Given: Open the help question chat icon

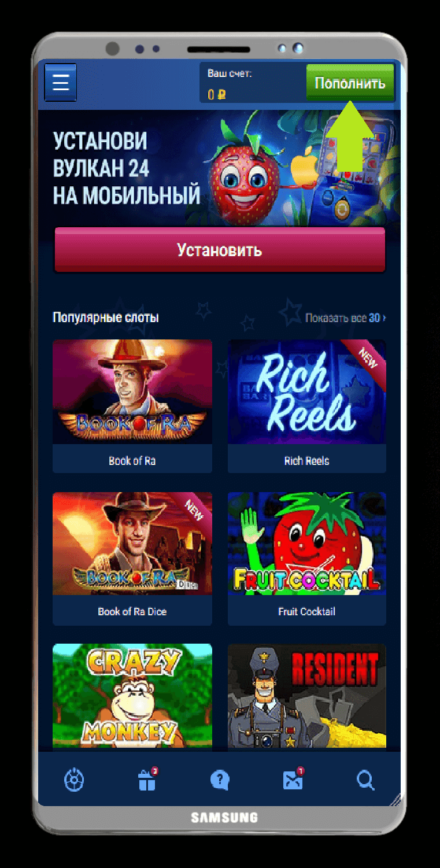Looking at the screenshot, I should [x=220, y=780].
